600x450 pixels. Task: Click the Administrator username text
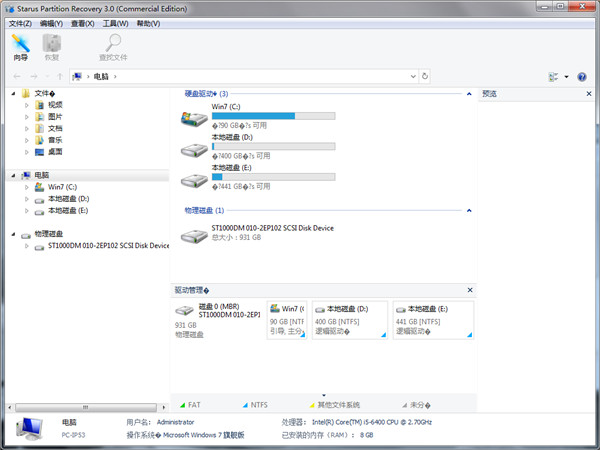[x=176, y=422]
